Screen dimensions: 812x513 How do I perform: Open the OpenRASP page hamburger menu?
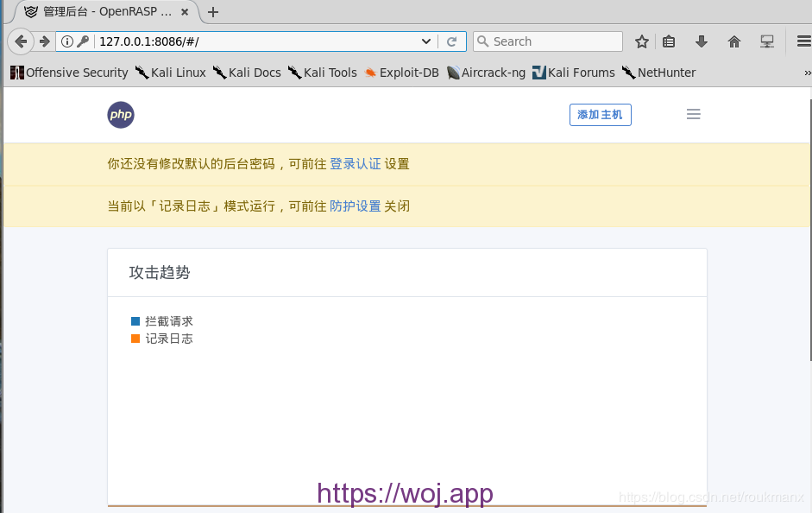tap(694, 114)
